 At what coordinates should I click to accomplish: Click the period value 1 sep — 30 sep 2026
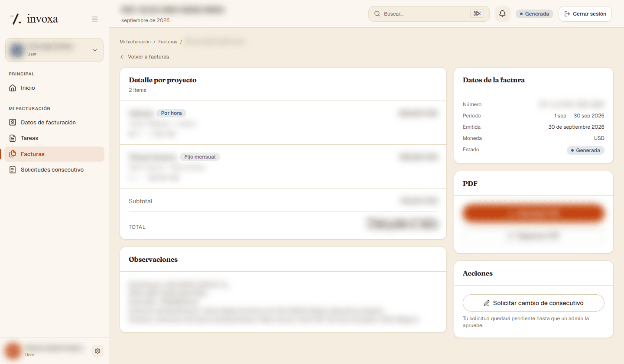coord(579,116)
